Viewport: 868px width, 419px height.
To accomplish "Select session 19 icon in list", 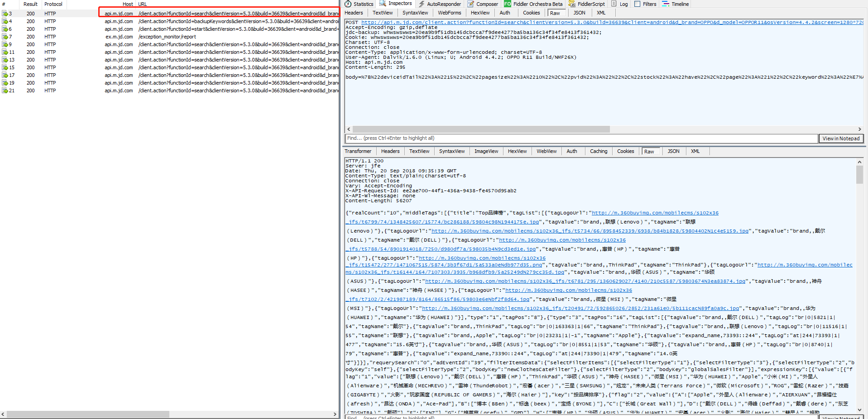I will [x=5, y=83].
